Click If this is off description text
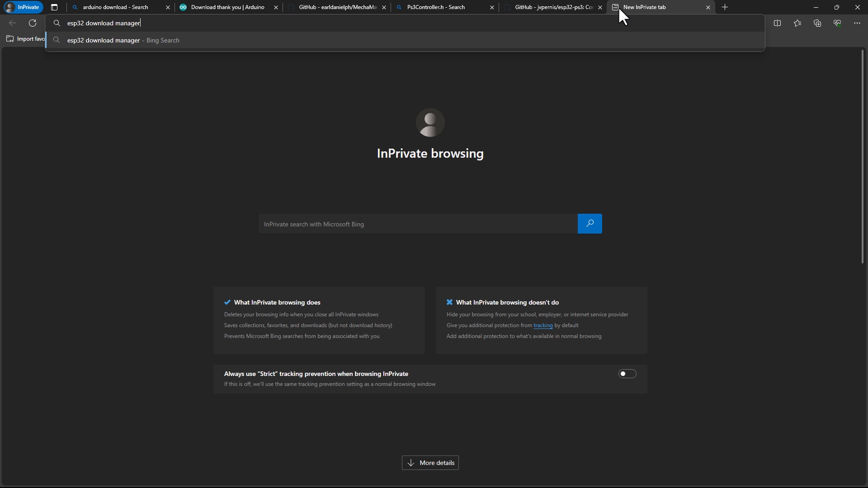Screen dimensions: 868x488 [x=330, y=384]
